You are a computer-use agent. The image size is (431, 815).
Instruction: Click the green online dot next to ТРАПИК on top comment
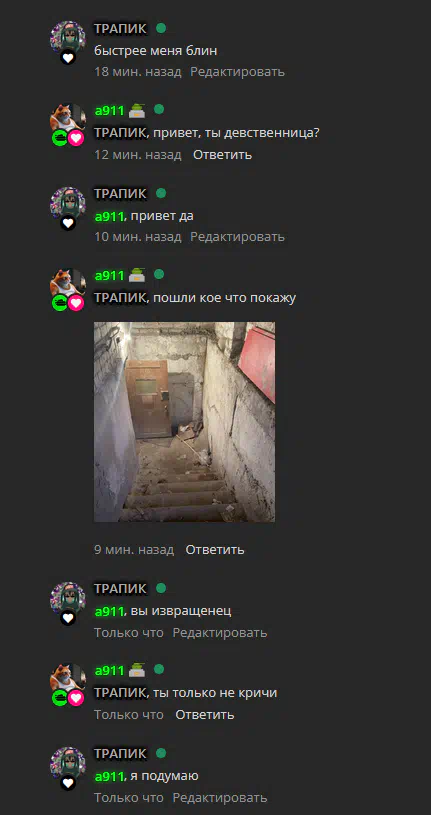pyautogui.click(x=161, y=28)
